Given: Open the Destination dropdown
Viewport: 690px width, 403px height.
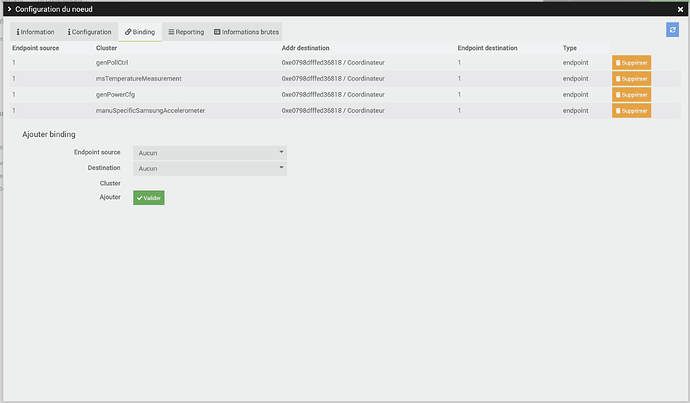Looking at the screenshot, I should click(210, 168).
